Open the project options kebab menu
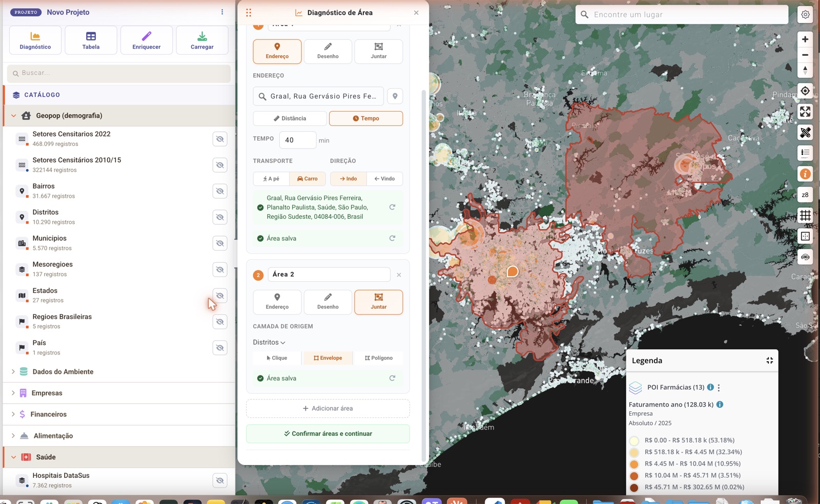The height and width of the screenshot is (504, 820). click(222, 12)
